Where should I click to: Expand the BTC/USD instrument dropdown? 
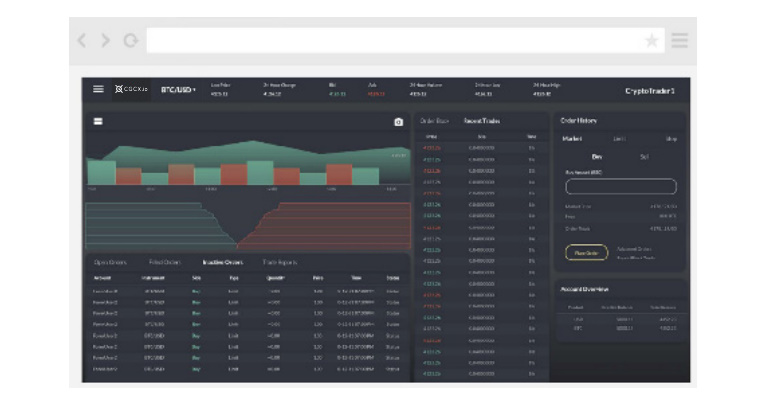tap(178, 89)
